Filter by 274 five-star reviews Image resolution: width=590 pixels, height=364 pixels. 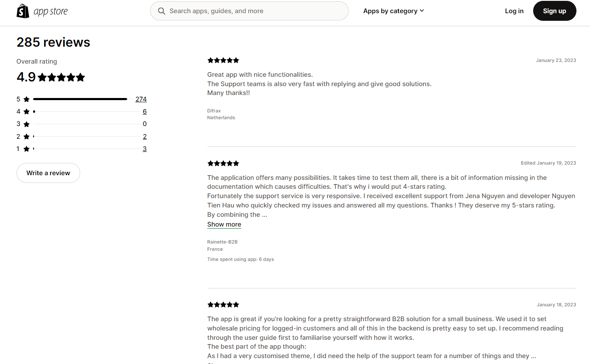141,99
